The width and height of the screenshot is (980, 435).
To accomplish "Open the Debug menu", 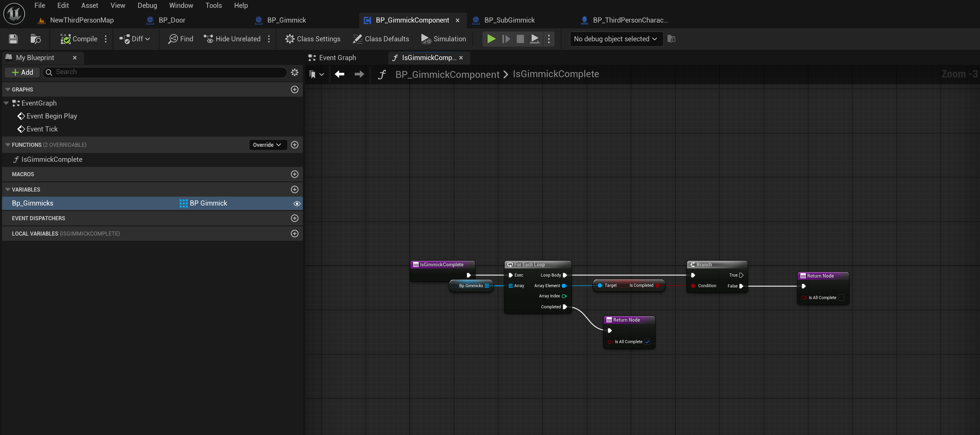I will pos(147,5).
